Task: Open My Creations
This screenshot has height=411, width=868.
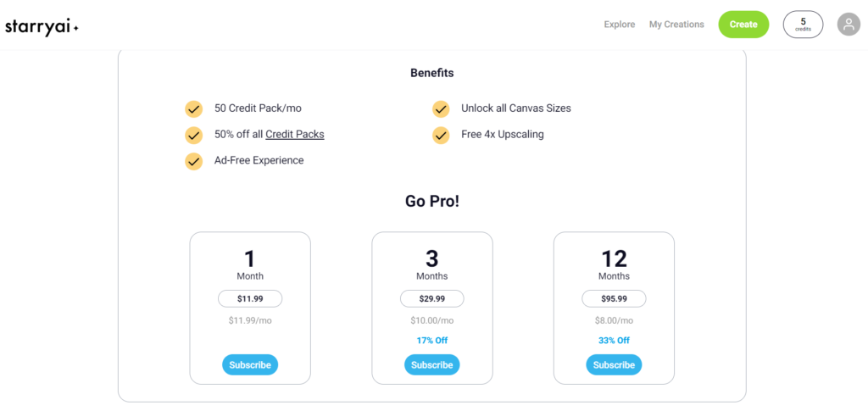Action: click(x=676, y=25)
